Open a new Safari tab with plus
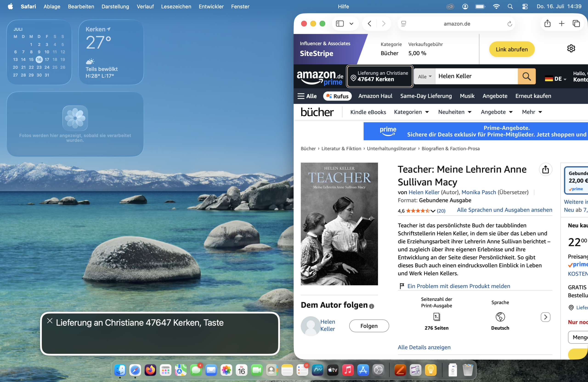This screenshot has width=588, height=382. click(x=562, y=23)
